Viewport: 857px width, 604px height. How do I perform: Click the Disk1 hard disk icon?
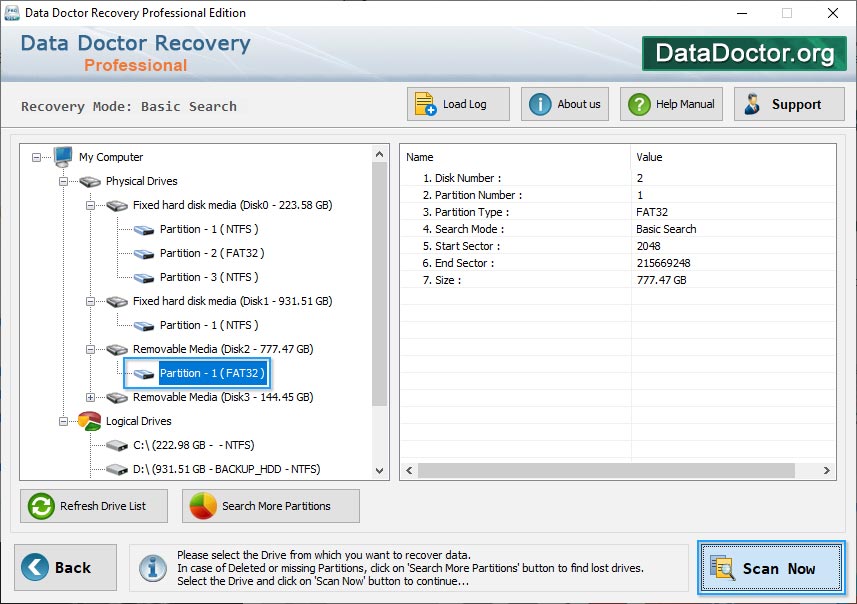(x=117, y=301)
